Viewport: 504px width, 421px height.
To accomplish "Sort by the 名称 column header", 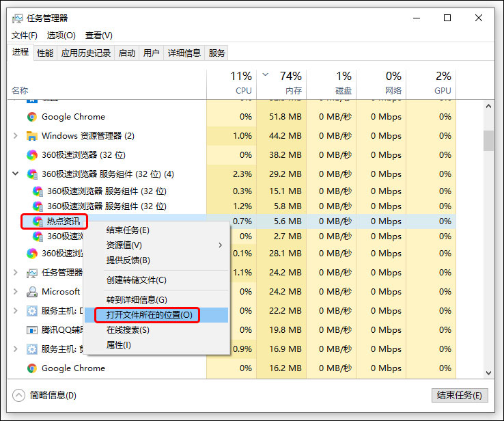I will 107,83.
